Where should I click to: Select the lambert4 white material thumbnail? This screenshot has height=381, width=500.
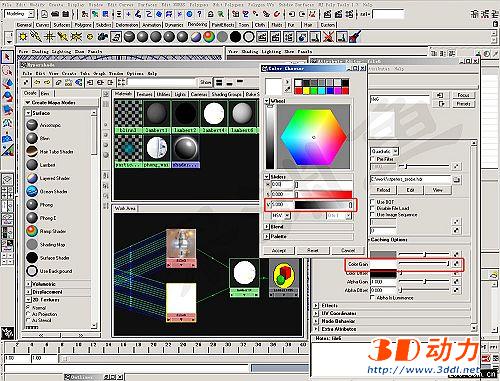click(214, 114)
